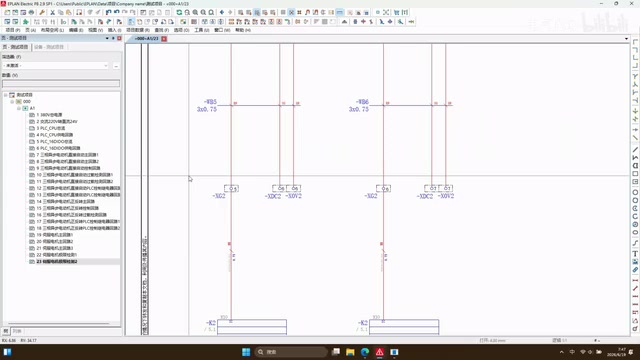Click the Zoom out magnifier icon

[203, 13]
